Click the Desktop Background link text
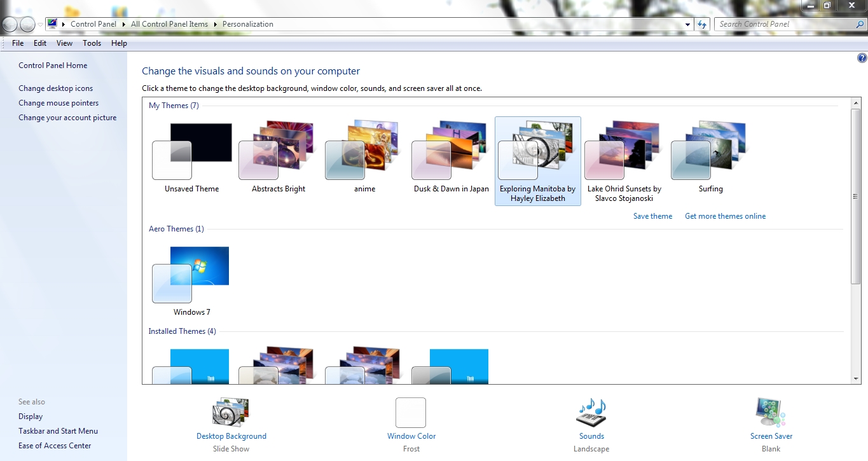Viewport: 868px width, 461px height. [x=231, y=436]
